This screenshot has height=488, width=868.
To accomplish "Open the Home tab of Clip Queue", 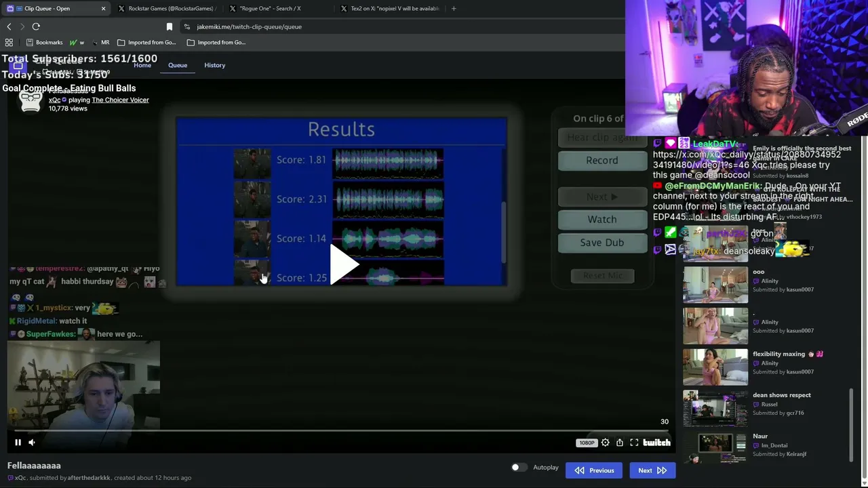I will [142, 65].
